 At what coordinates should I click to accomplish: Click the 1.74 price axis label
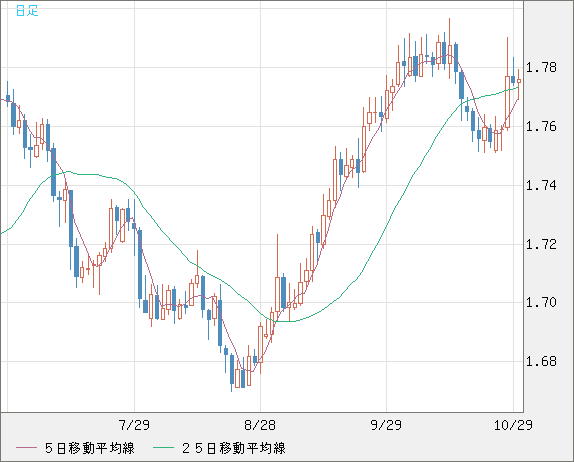[x=541, y=185]
